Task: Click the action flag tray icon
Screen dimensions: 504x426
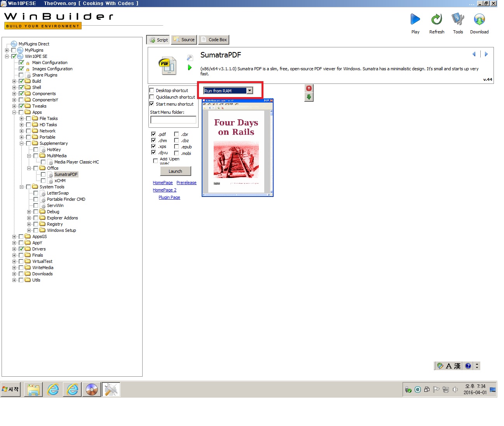Action: pos(436,389)
